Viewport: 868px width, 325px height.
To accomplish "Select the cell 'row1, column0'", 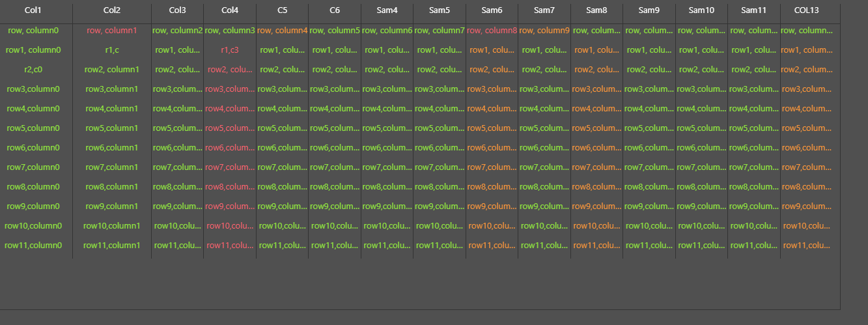I will (33, 50).
